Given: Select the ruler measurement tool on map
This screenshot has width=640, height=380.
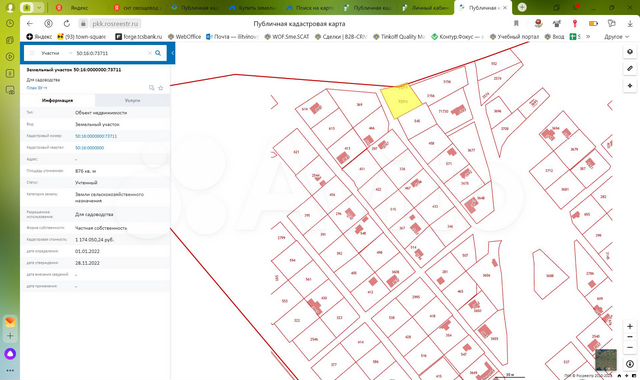Looking at the screenshot, I should point(630,69).
